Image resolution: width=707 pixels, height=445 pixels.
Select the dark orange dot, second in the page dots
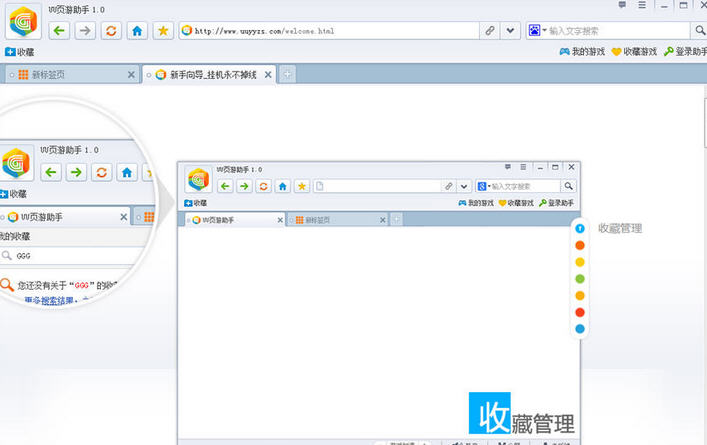click(x=580, y=245)
